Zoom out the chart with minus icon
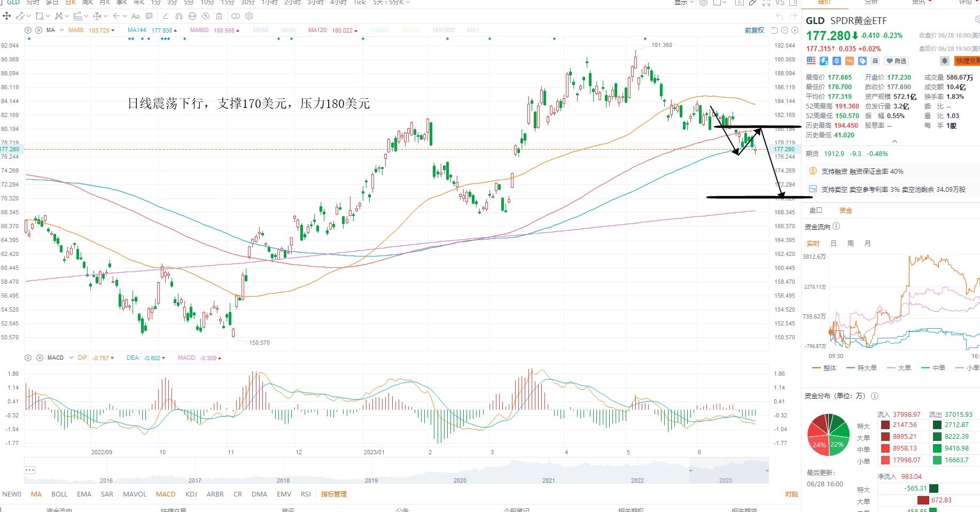The image size is (980, 512). click(x=784, y=30)
